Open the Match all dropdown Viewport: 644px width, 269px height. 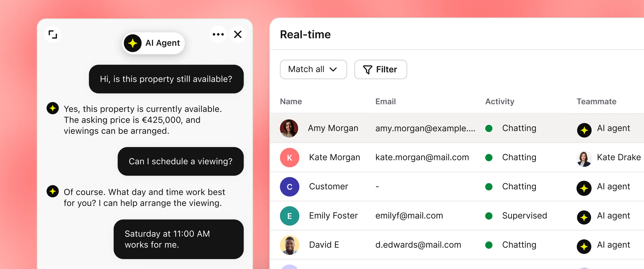tap(313, 69)
